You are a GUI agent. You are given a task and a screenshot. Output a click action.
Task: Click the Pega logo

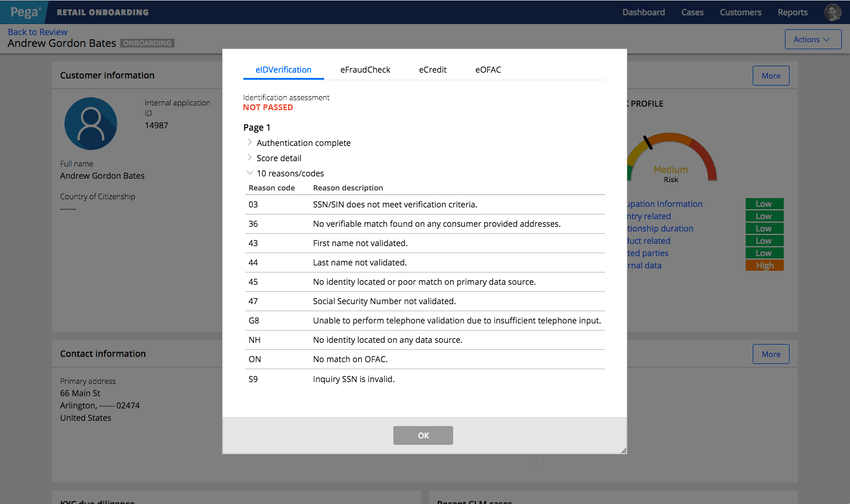(25, 12)
